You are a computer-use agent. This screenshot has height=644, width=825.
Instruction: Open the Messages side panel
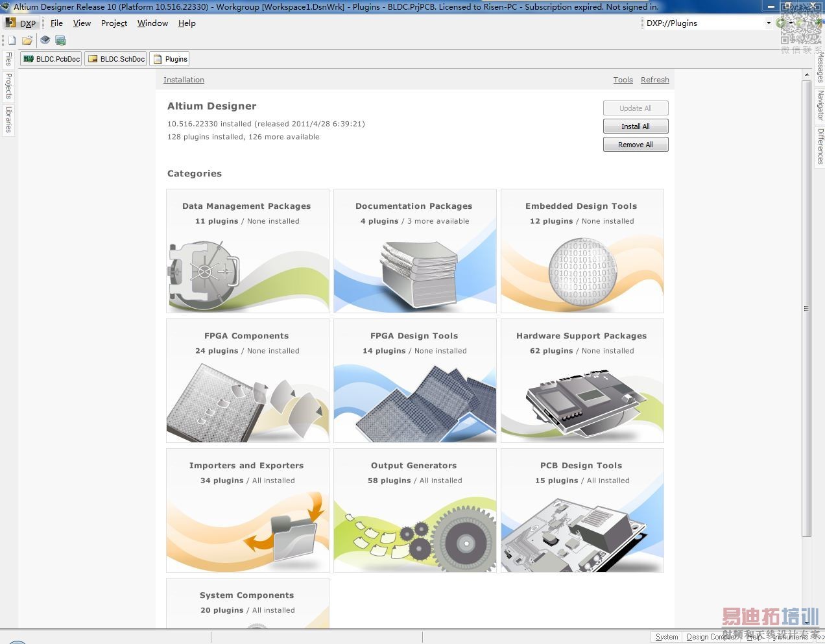820,67
